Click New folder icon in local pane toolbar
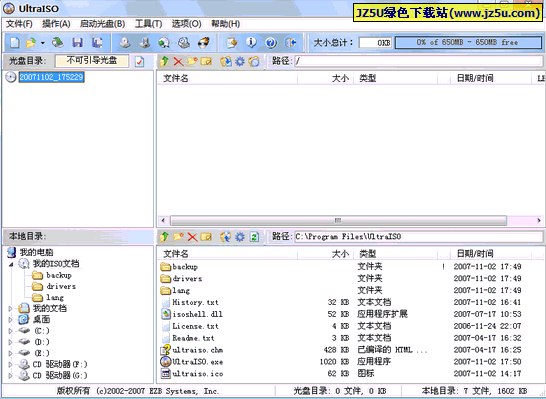 coord(178,237)
